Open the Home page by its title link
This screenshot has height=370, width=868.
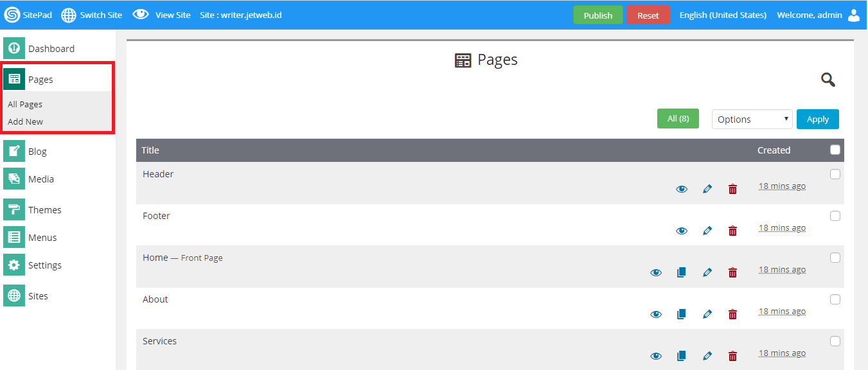(x=154, y=257)
